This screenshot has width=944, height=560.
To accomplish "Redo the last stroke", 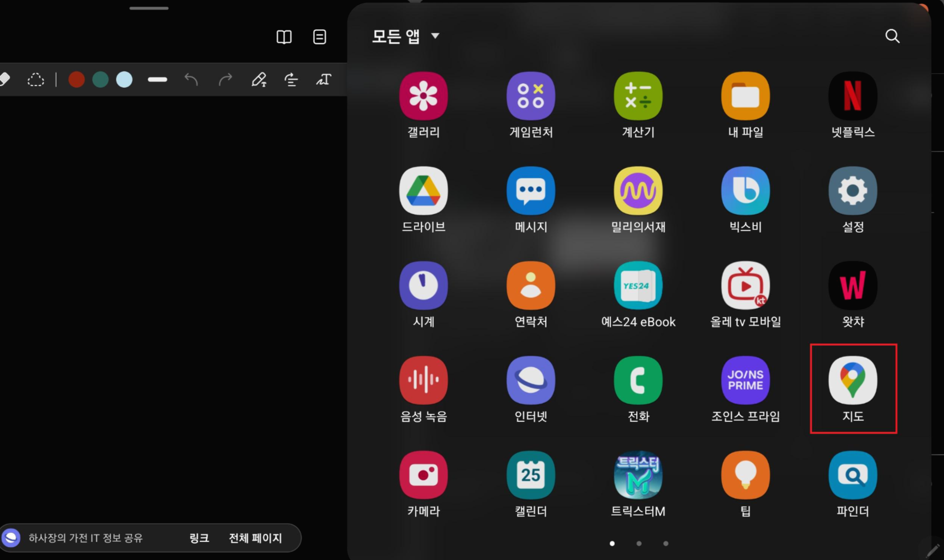I will 225,80.
